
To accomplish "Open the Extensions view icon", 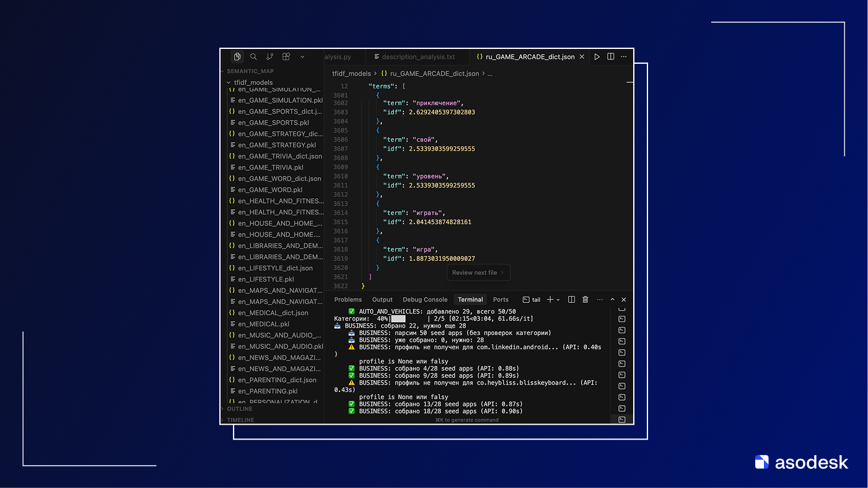I will (286, 56).
